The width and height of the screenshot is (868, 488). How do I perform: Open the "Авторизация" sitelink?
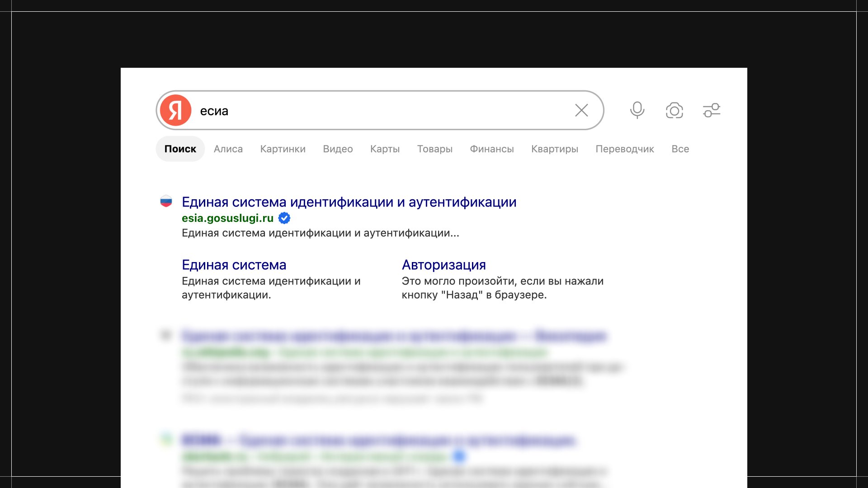pyautogui.click(x=444, y=265)
